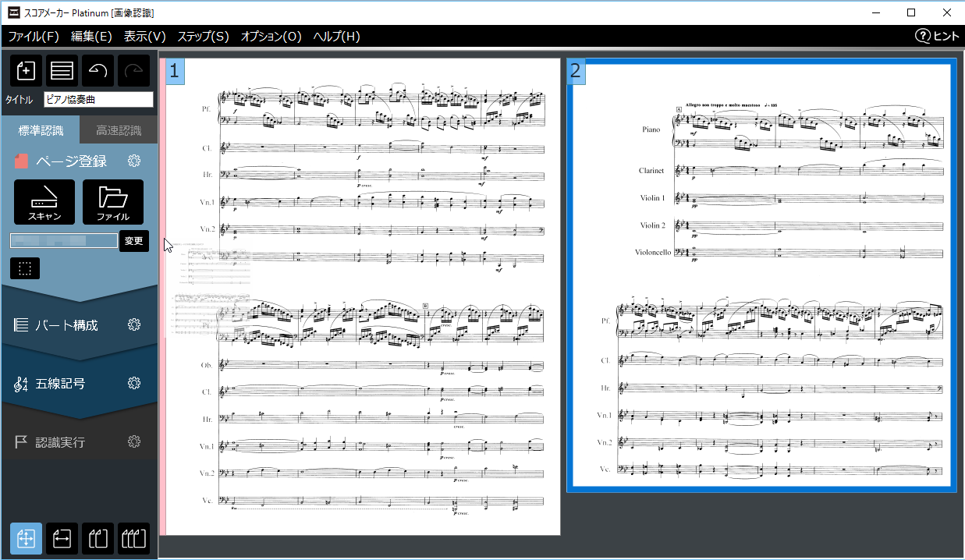Expand the 認識実行 step
The width and height of the screenshot is (965, 560).
[61, 442]
